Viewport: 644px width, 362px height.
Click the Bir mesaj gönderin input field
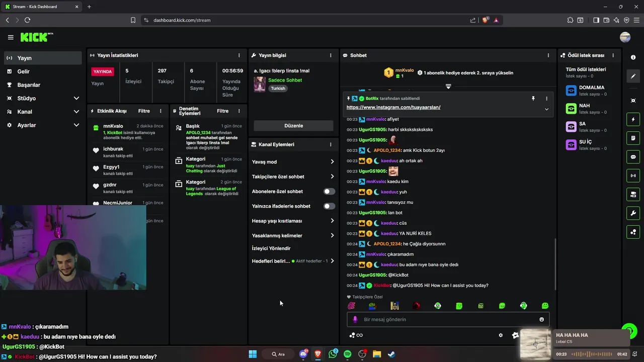click(x=448, y=319)
